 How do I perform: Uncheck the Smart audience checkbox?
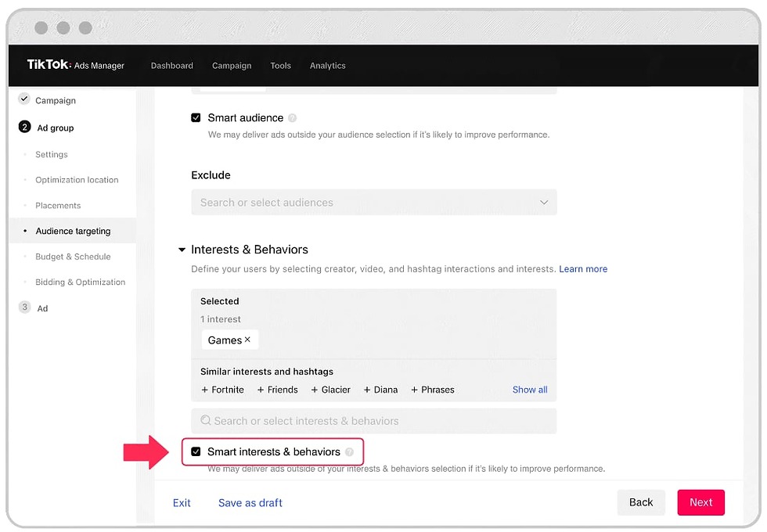click(x=196, y=118)
